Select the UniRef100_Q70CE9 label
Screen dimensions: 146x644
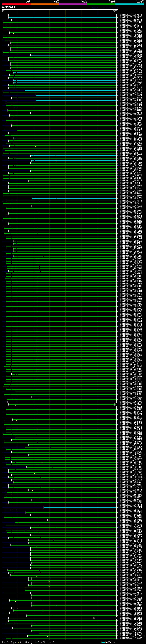131,30
